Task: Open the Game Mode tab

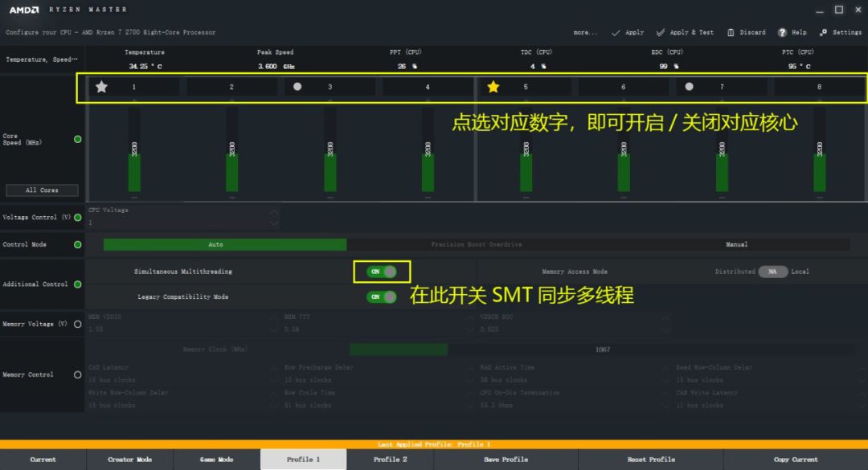Action: tap(215, 460)
